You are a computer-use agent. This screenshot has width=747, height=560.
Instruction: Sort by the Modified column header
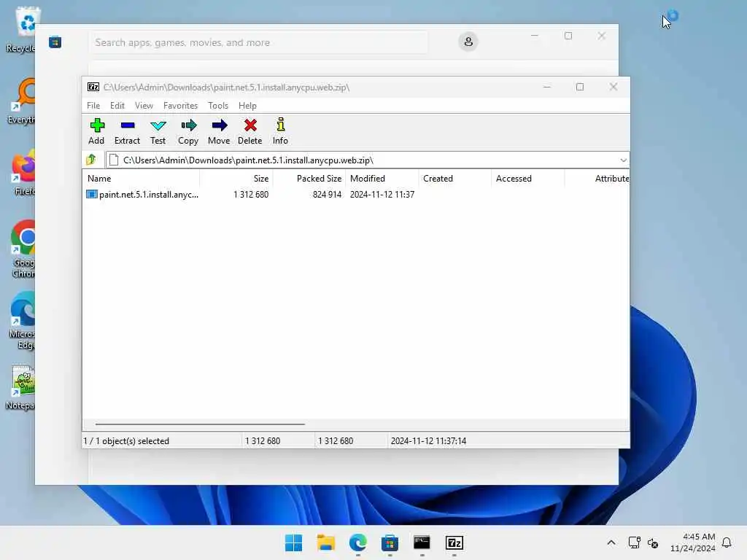(382, 179)
